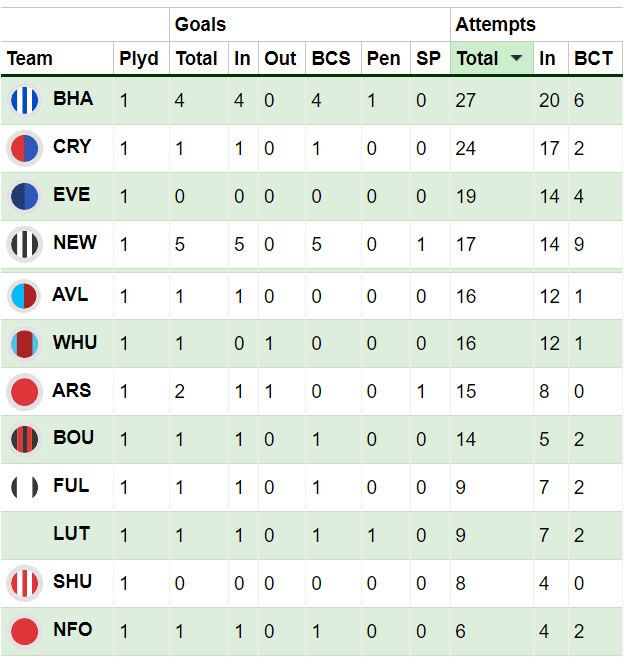Click the CRY team crest icon

[x=24, y=148]
